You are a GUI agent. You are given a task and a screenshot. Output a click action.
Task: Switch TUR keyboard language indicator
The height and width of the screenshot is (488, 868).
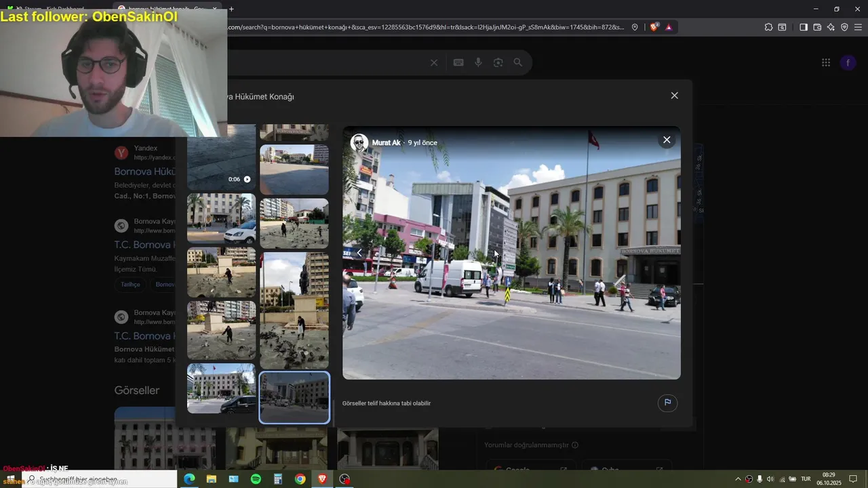pyautogui.click(x=806, y=479)
